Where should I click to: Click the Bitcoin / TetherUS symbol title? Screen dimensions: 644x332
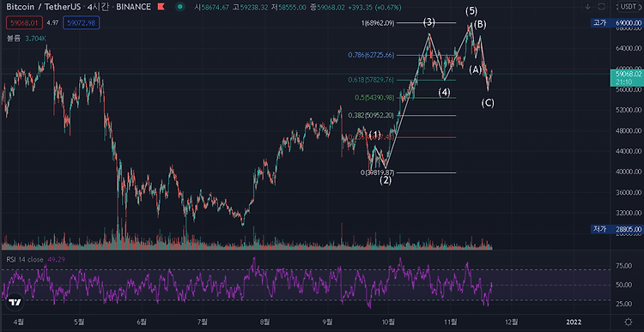click(43, 8)
